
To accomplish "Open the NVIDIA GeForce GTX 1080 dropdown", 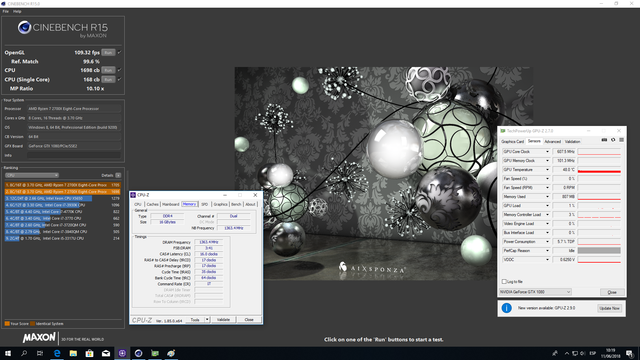I will [x=536, y=292].
